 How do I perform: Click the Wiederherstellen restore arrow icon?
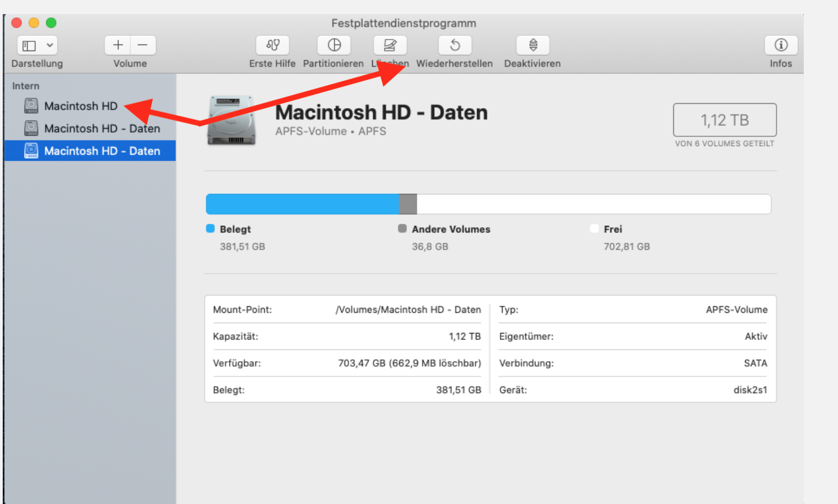[x=455, y=45]
